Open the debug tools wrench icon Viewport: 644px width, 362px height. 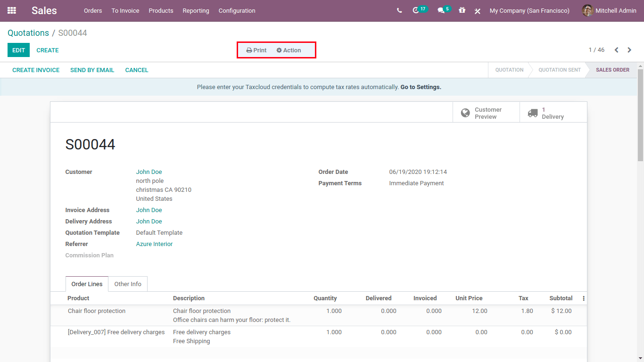tap(477, 11)
